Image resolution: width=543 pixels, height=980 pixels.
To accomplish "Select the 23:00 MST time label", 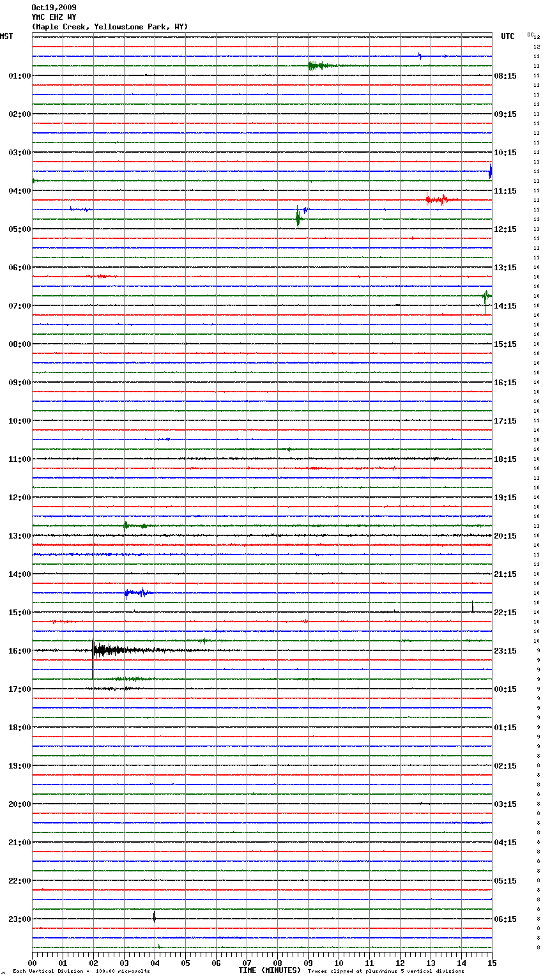I will click(19, 919).
